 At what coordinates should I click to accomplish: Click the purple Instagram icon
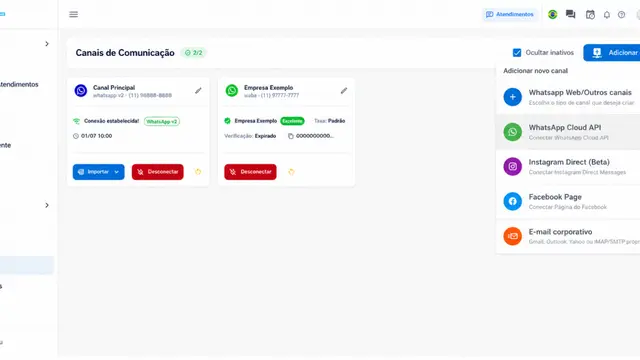tap(513, 167)
